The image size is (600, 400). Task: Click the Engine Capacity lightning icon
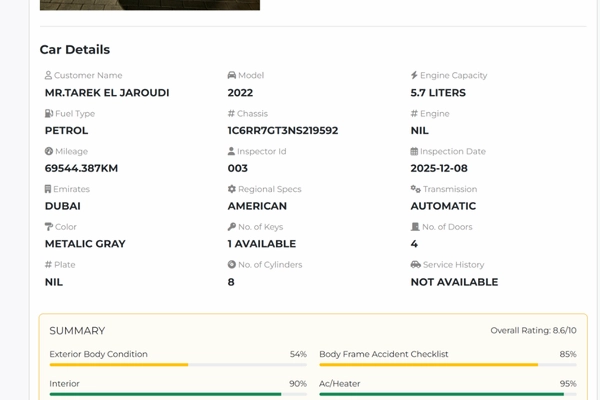pos(414,75)
